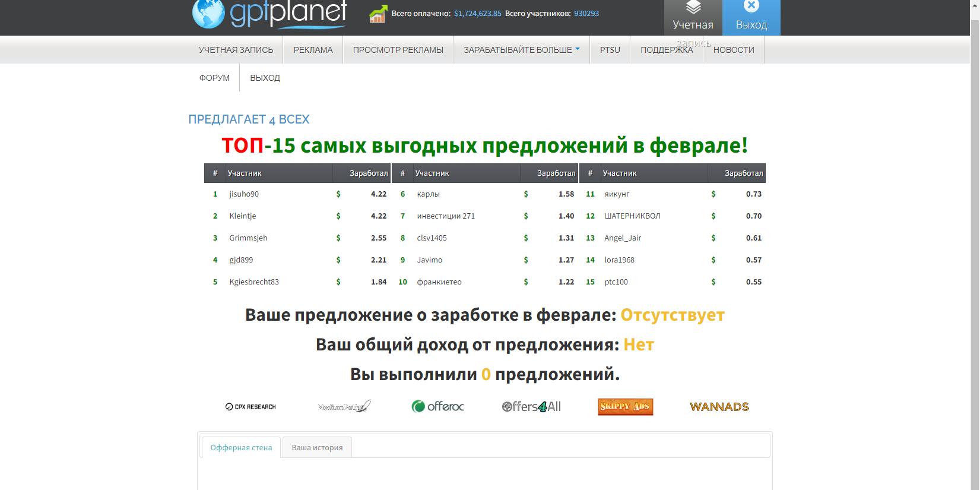Click the earnings chart icon in header
This screenshot has height=490, width=980.
(x=378, y=14)
